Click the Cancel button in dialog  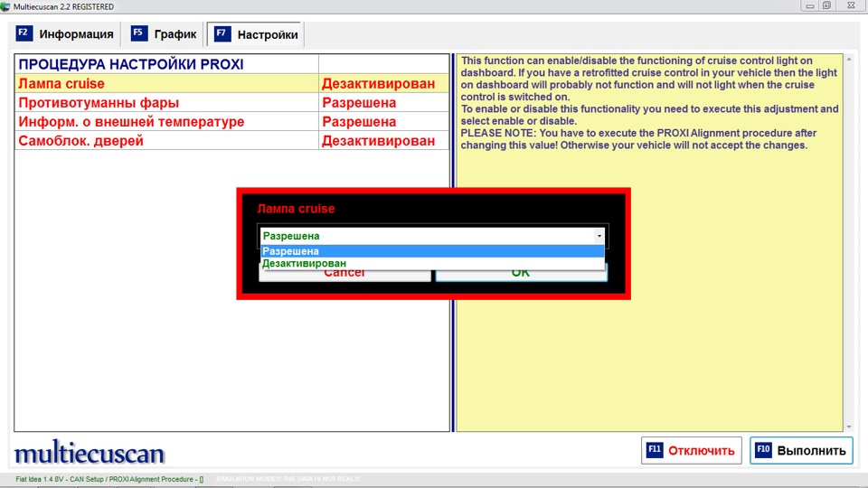pos(344,275)
